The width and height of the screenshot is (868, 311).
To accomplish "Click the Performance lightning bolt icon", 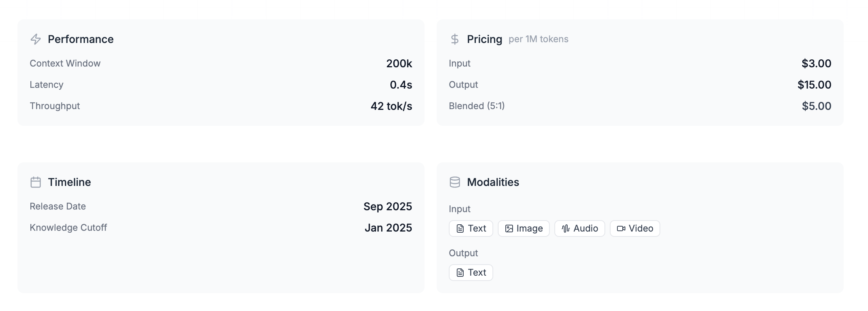I will click(x=36, y=39).
